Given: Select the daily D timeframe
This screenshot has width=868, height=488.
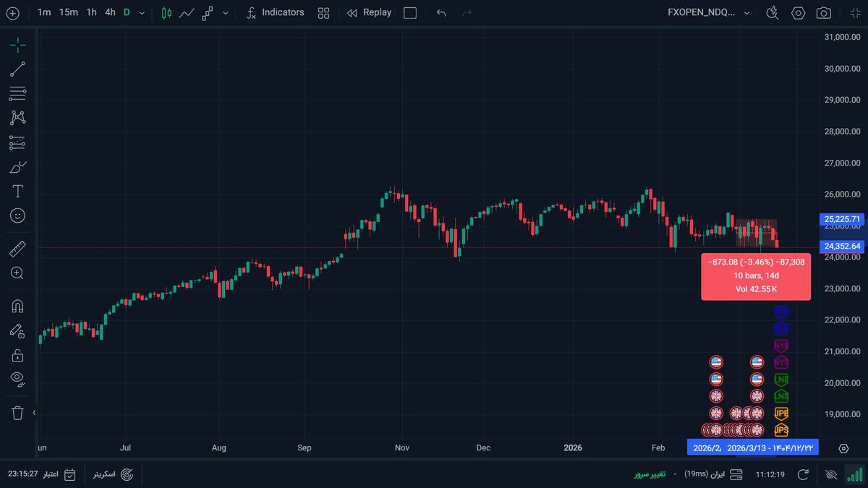Looking at the screenshot, I should [x=127, y=12].
